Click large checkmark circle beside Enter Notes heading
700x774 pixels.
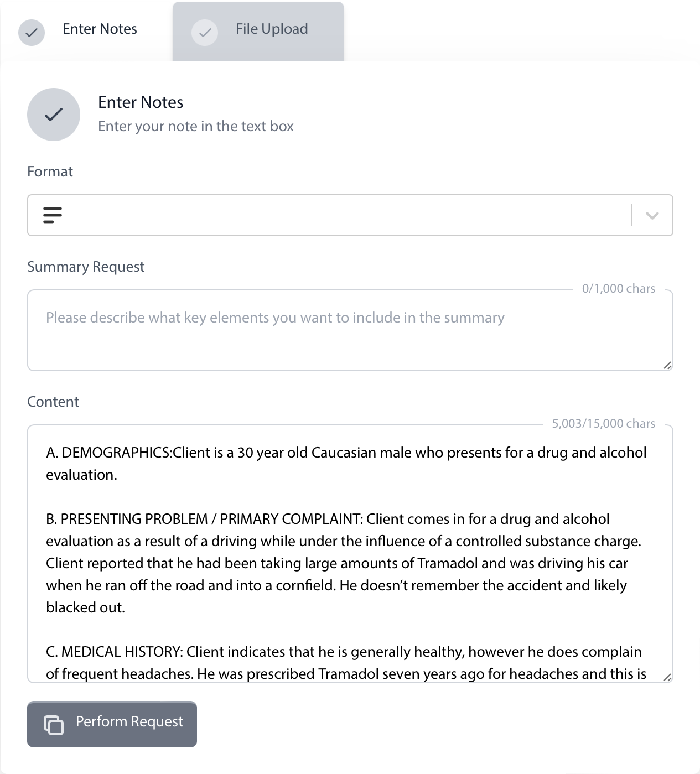click(x=54, y=115)
